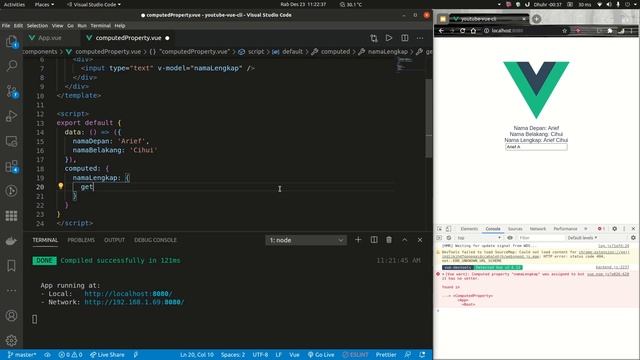Open the Source Control view
This screenshot has width=640, height=360.
11,91
